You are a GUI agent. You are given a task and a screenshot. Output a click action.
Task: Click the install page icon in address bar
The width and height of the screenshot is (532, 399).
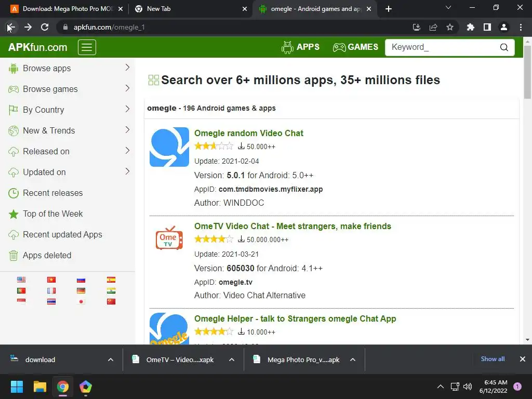pyautogui.click(x=416, y=27)
